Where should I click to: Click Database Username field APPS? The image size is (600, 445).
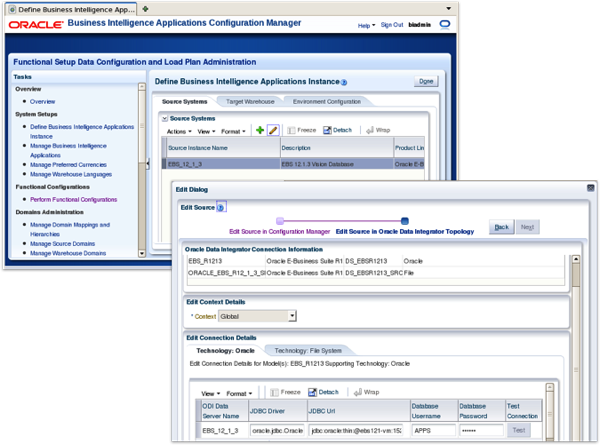433,430
